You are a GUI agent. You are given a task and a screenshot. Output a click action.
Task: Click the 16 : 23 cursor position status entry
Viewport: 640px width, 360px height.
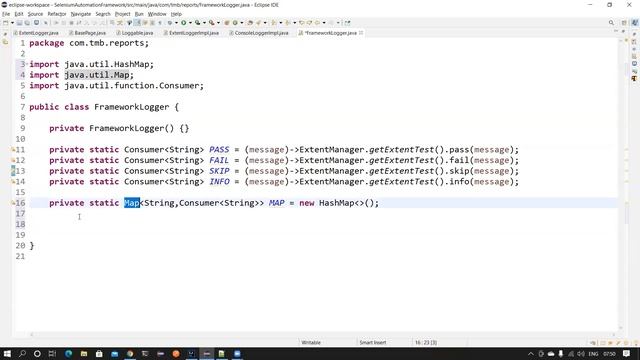[426, 342]
